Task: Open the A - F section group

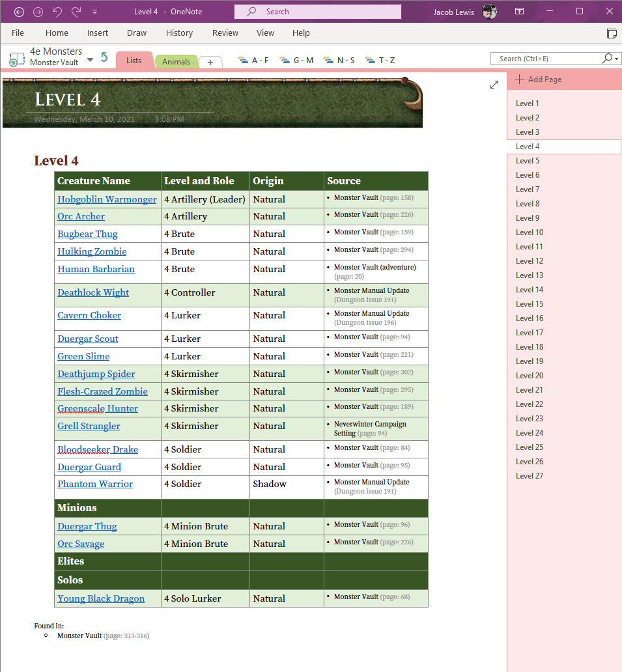Action: [x=253, y=61]
